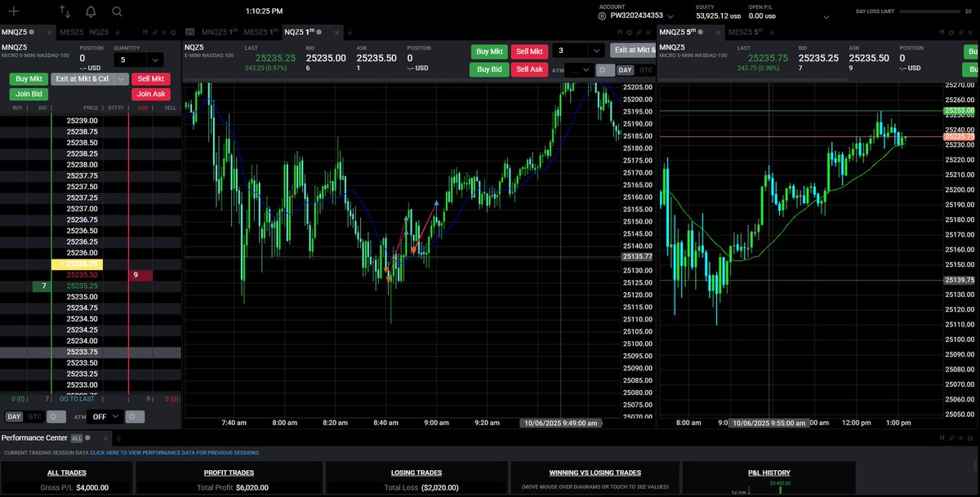Click the link dot on Performance Center tab
The width and height of the screenshot is (980, 497).
click(87, 438)
